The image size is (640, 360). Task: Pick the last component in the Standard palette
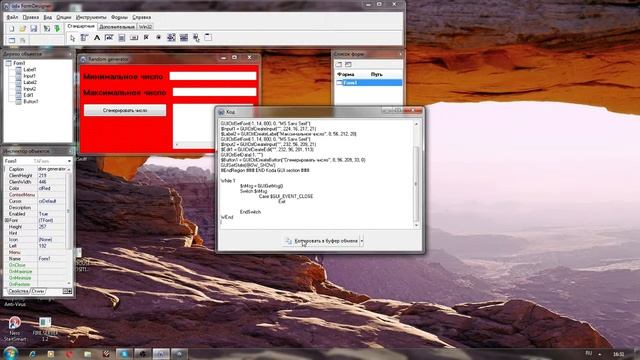[x=208, y=38]
